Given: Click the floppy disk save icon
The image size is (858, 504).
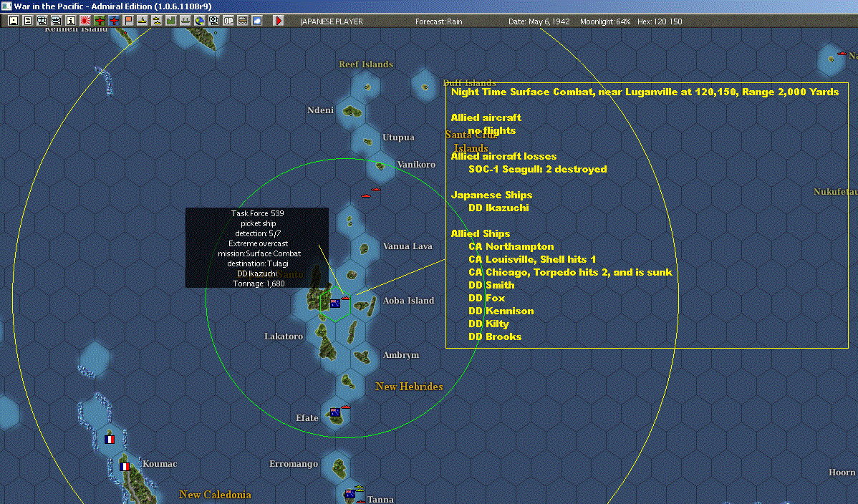Looking at the screenshot, I should [x=13, y=21].
